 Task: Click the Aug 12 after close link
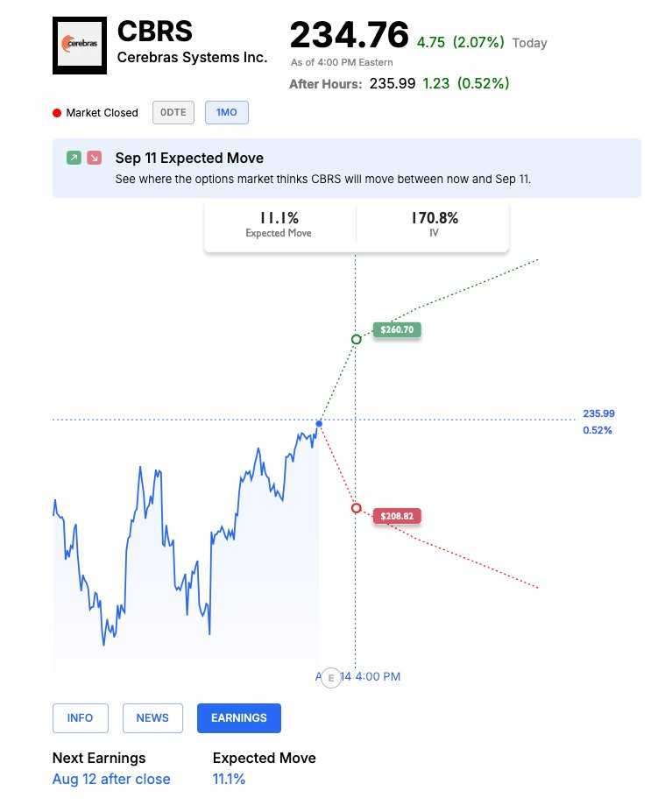pyautogui.click(x=111, y=780)
